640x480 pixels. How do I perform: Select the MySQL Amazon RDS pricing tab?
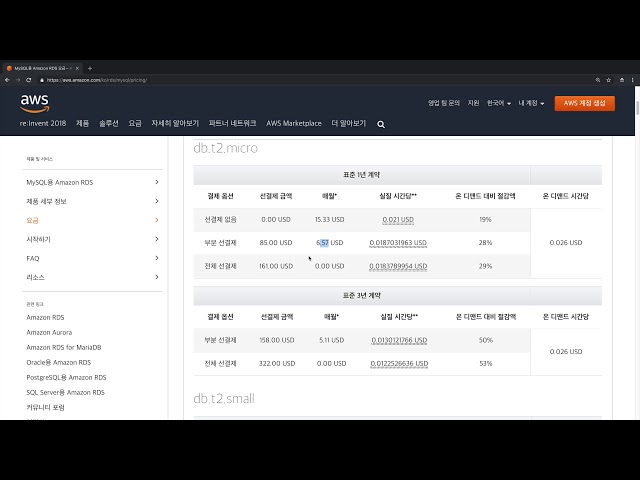41,68
